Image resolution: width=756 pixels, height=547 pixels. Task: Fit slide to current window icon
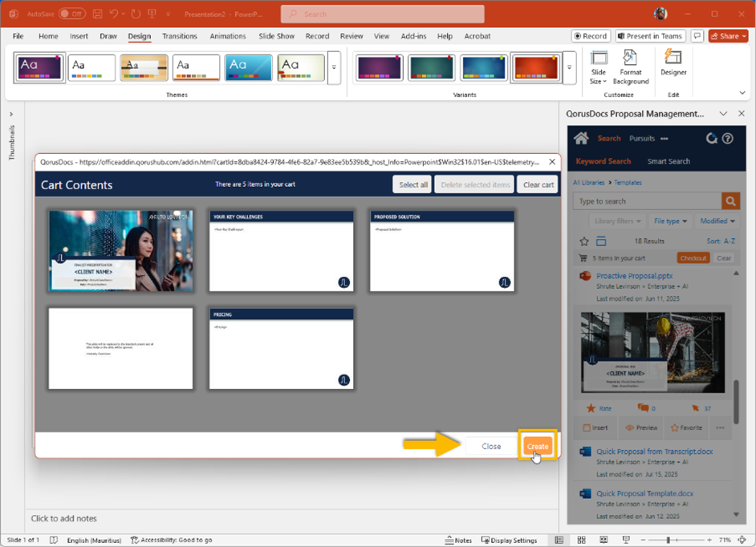(x=743, y=540)
